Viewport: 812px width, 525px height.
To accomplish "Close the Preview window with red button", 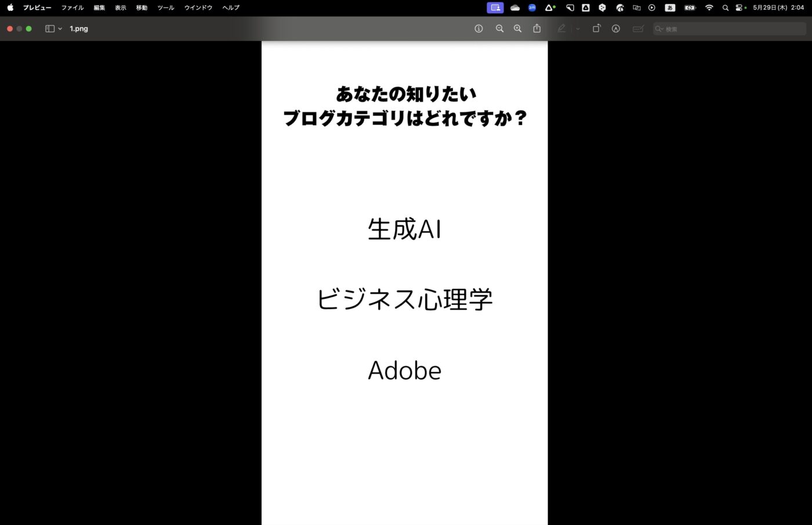I will [10, 28].
